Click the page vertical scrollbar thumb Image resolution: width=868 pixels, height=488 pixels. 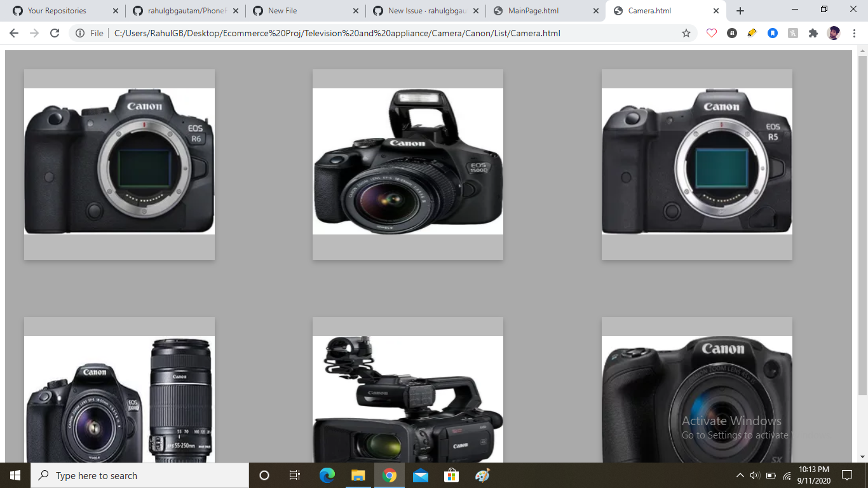[x=862, y=226]
